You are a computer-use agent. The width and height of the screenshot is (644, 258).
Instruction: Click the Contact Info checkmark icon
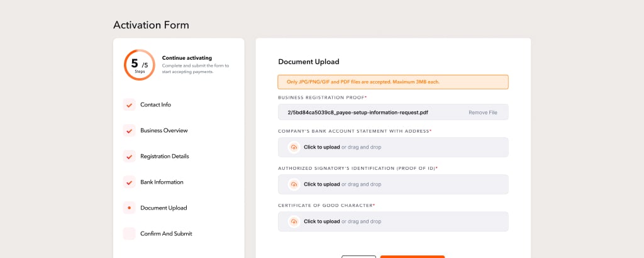coord(129,104)
